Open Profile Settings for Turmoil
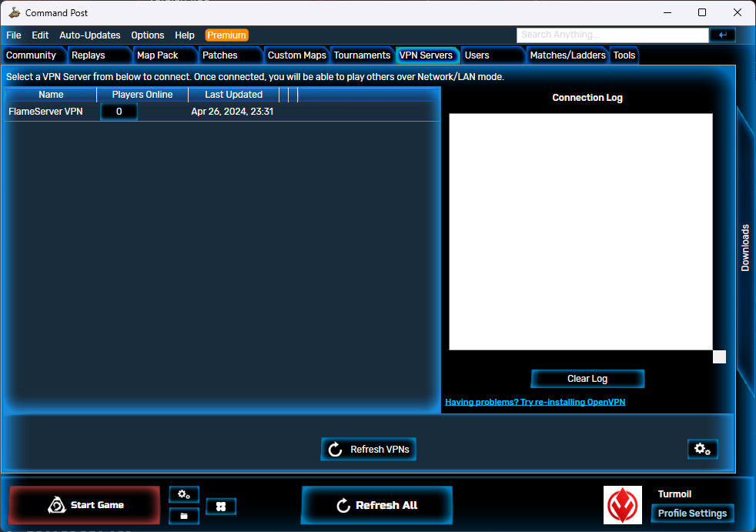Screen dimensions: 756x532 (692, 513)
